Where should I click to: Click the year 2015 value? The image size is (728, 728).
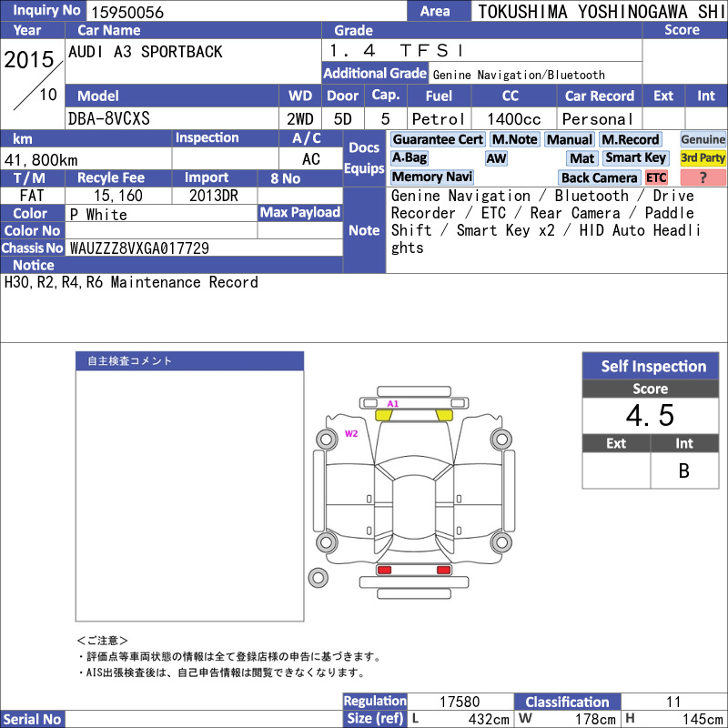click(29, 59)
